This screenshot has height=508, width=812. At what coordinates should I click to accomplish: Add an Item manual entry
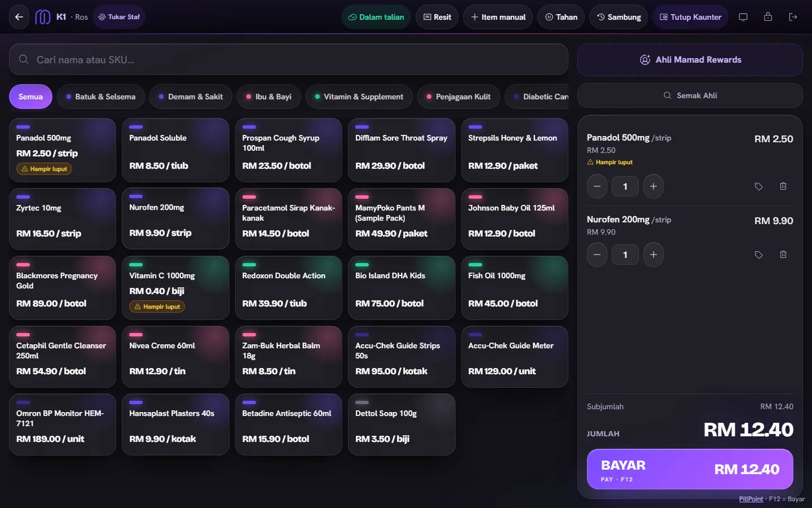point(498,17)
